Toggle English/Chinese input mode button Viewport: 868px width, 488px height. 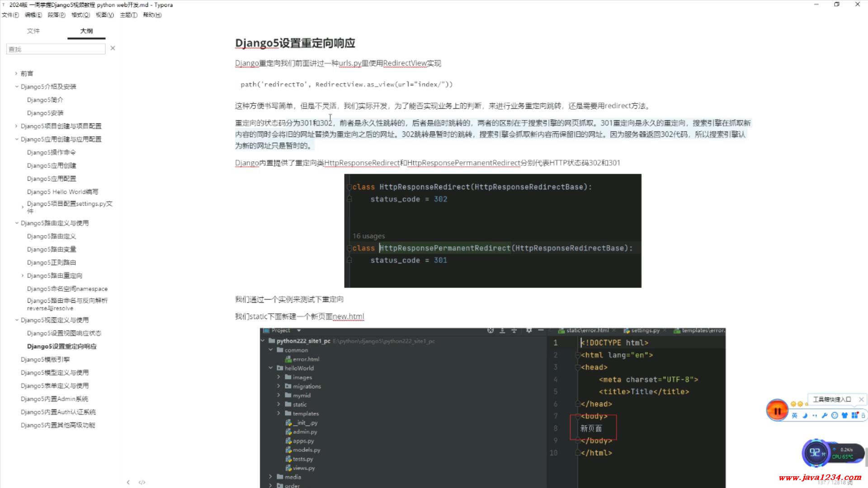(794, 416)
